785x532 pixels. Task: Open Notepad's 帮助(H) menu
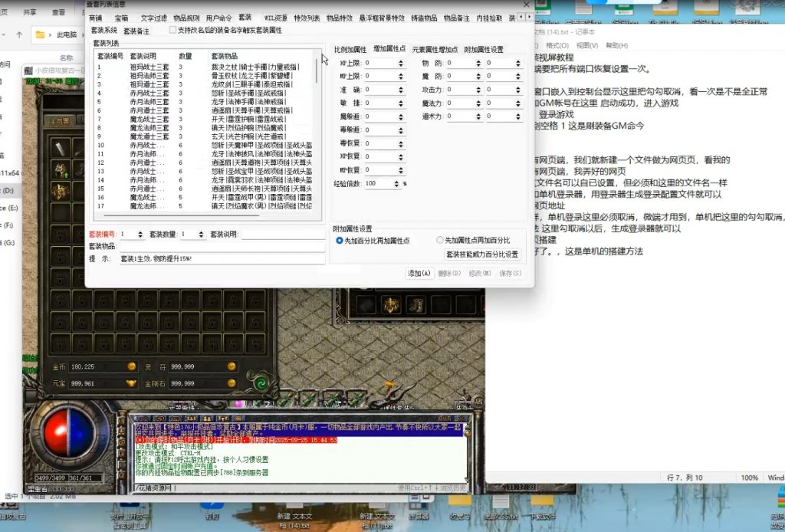(617, 45)
